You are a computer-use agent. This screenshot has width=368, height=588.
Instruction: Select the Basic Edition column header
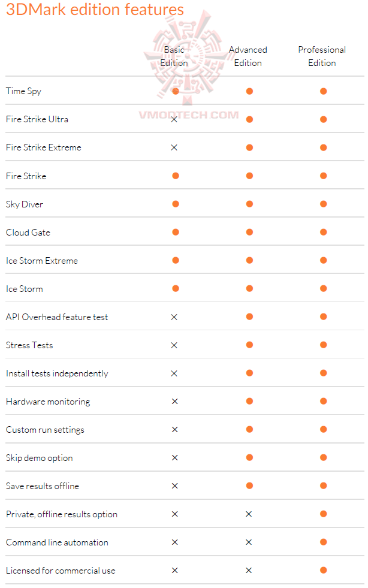coord(174,56)
